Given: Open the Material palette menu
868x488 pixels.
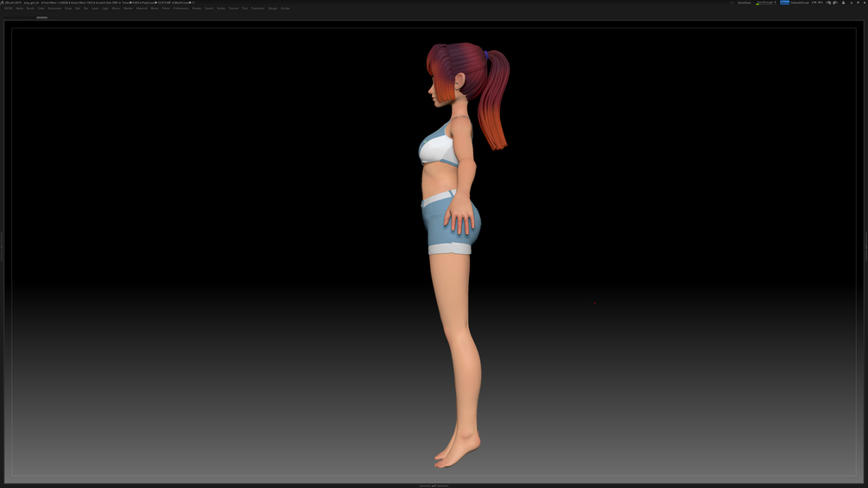Looking at the screenshot, I should tap(142, 9).
